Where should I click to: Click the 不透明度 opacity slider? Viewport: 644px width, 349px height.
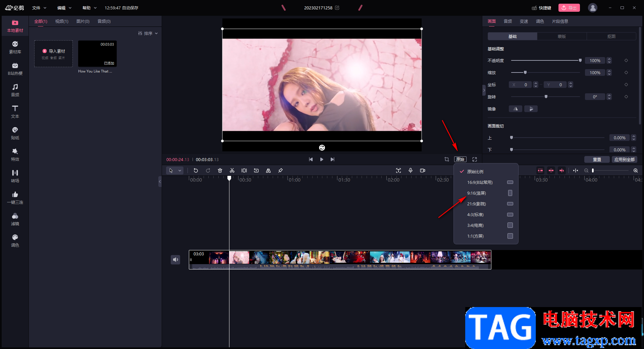point(546,60)
